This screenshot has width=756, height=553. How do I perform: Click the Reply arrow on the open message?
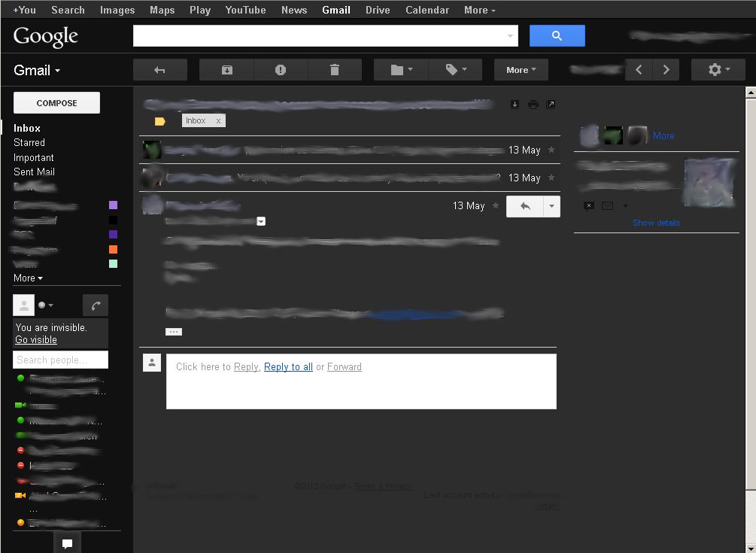point(524,205)
